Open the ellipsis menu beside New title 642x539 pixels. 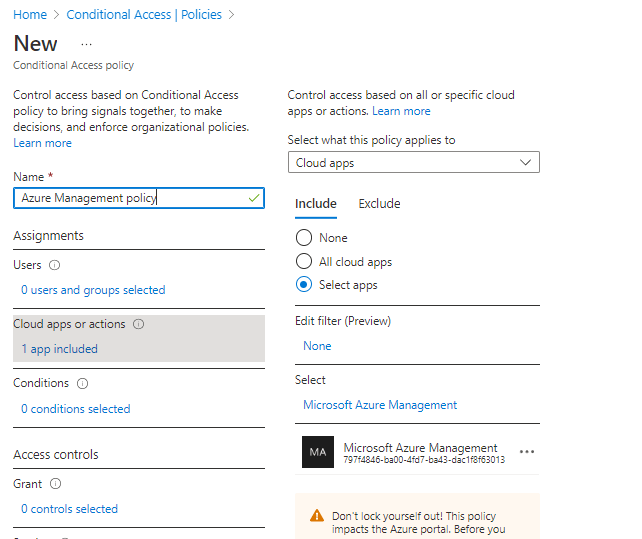pos(86,45)
